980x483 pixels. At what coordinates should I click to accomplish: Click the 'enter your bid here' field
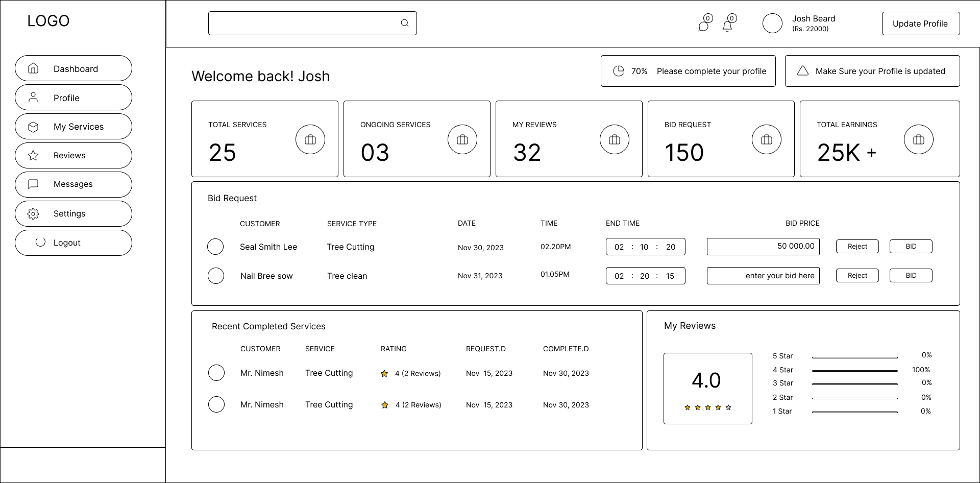coord(763,276)
